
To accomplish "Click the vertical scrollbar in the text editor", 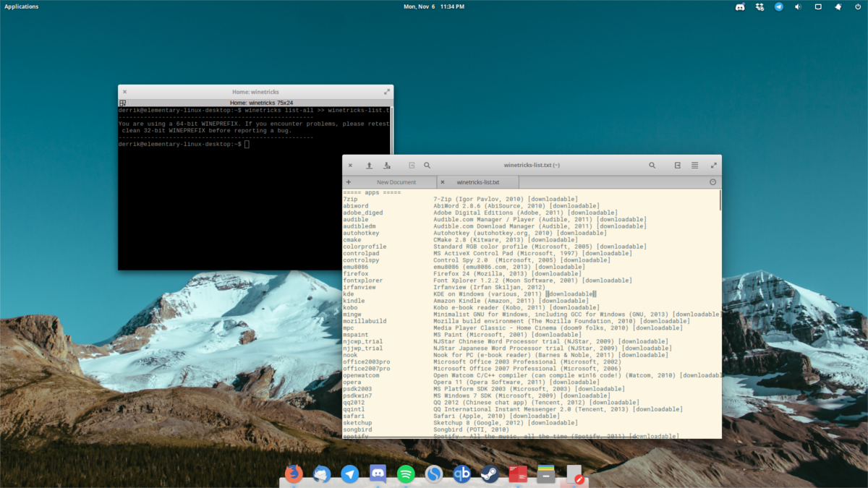I will click(720, 200).
